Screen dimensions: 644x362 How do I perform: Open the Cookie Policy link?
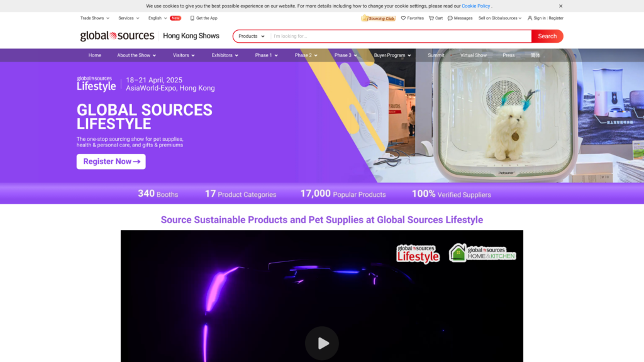(x=475, y=6)
